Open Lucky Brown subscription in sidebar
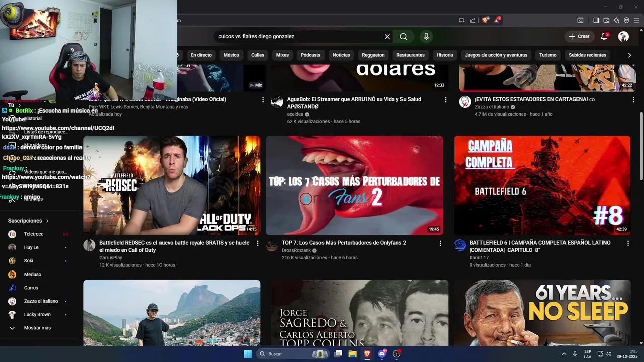The height and width of the screenshot is (362, 644). tap(38, 315)
